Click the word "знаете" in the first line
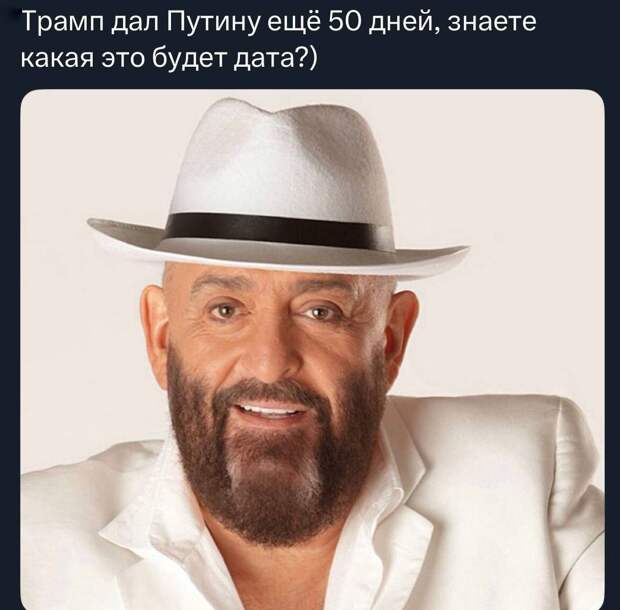 (x=492, y=22)
